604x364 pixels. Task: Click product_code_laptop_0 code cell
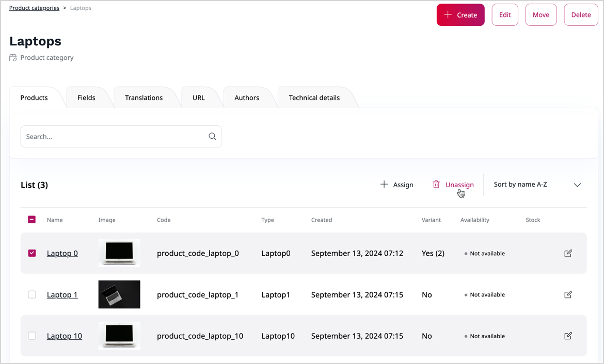click(x=198, y=253)
